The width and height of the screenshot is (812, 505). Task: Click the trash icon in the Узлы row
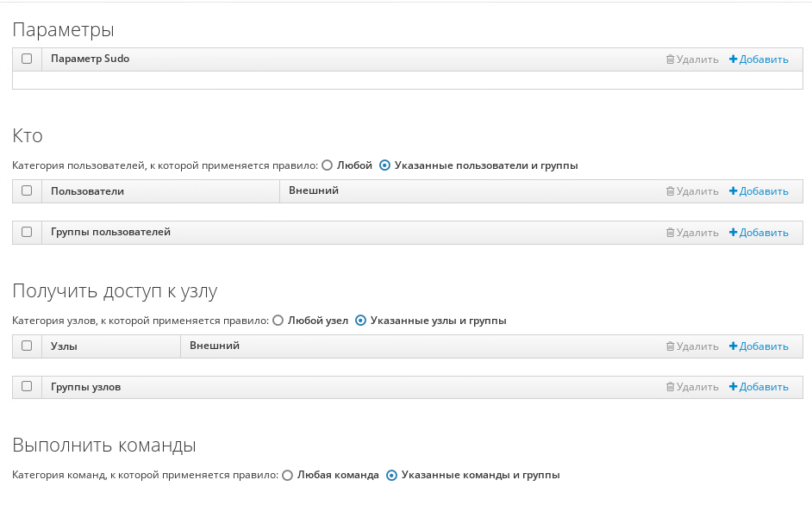pos(671,346)
